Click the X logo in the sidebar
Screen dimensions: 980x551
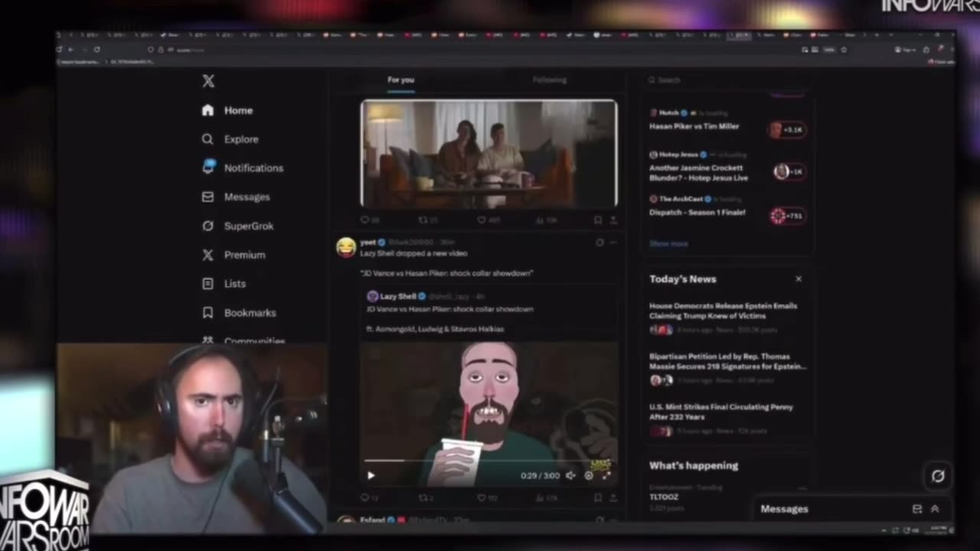(208, 81)
